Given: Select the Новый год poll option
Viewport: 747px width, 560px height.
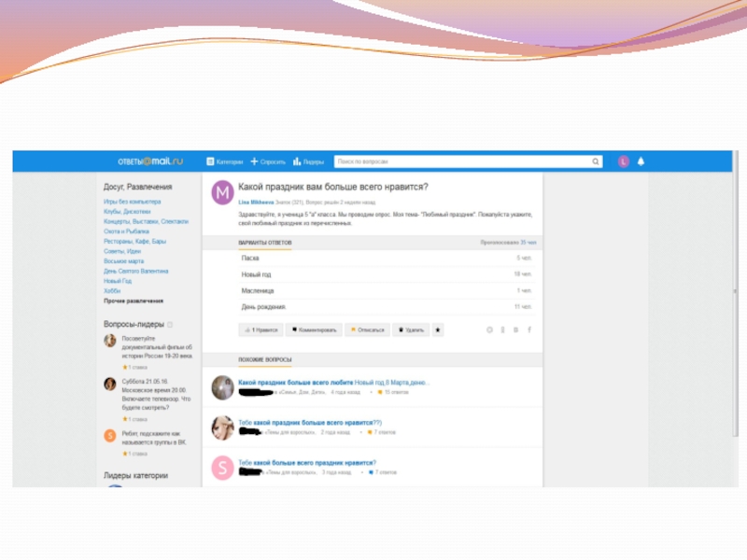Looking at the screenshot, I should [x=387, y=274].
